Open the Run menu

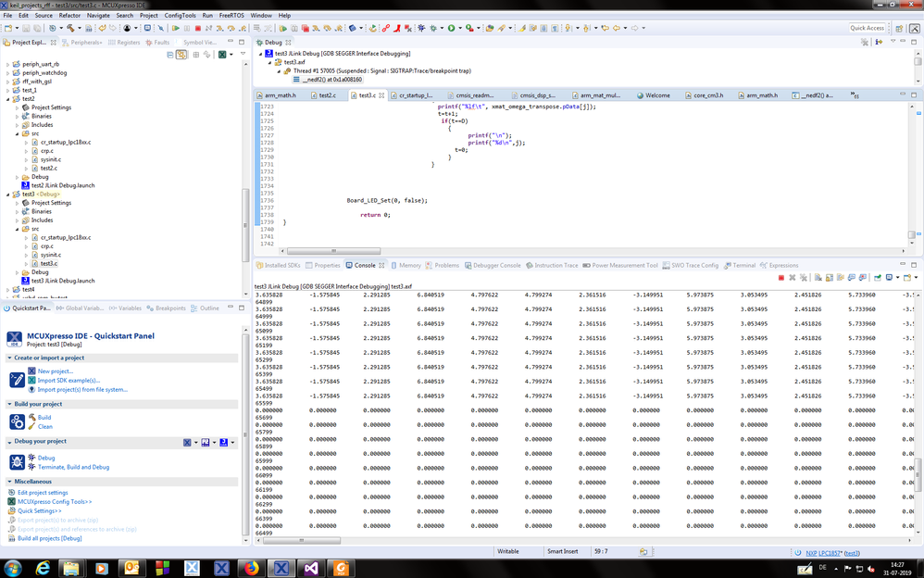(x=207, y=16)
